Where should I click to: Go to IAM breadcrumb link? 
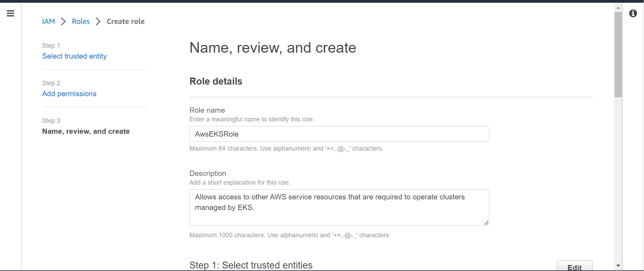[48, 21]
